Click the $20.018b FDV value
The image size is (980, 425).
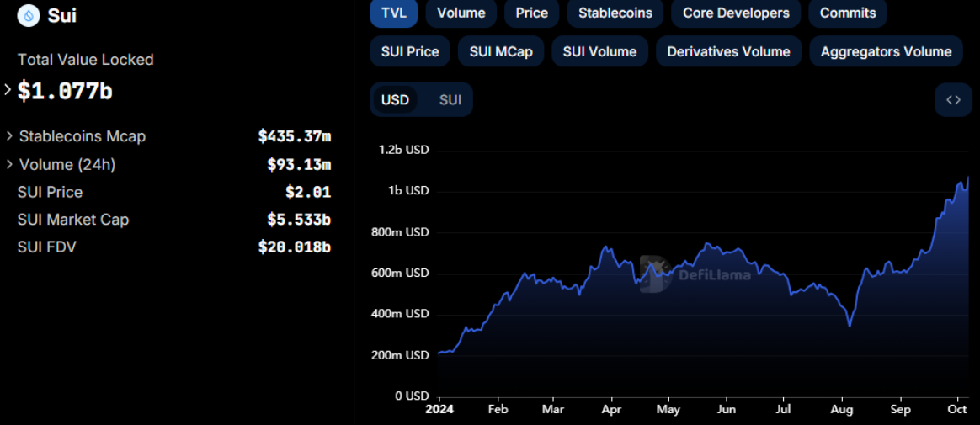[295, 247]
